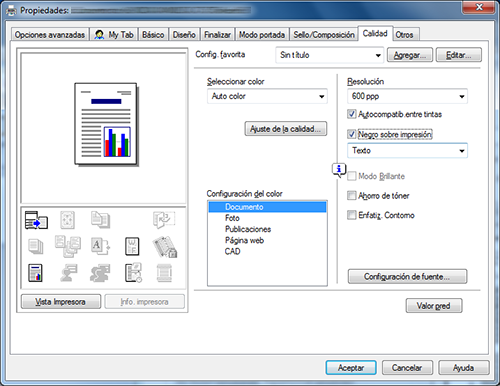Image resolution: width=500 pixels, height=386 pixels.
Task: Confirm with the Aceptar button
Action: pos(351,368)
